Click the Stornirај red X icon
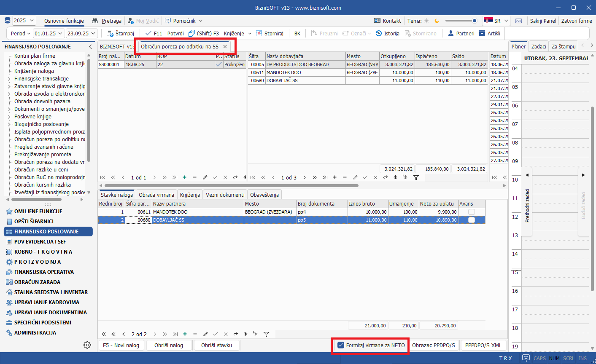 259,33
